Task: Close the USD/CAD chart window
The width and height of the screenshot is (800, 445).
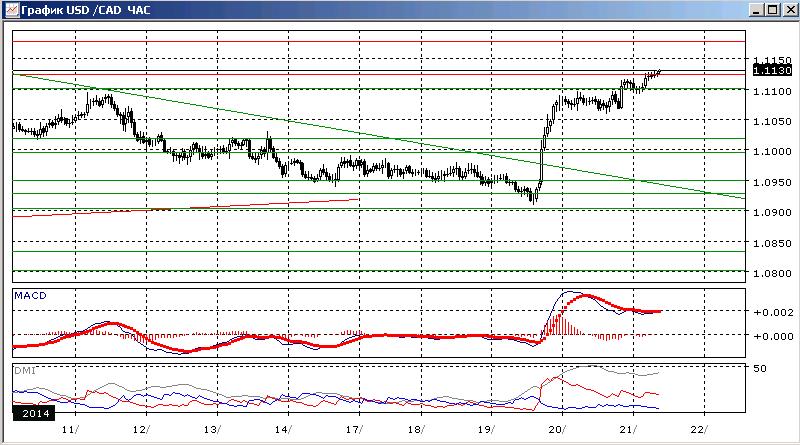Action: coord(789,10)
